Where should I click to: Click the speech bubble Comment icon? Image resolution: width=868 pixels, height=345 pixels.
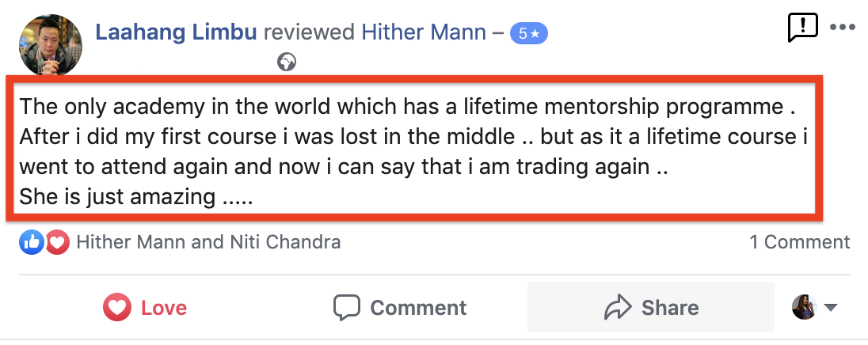pyautogui.click(x=347, y=307)
